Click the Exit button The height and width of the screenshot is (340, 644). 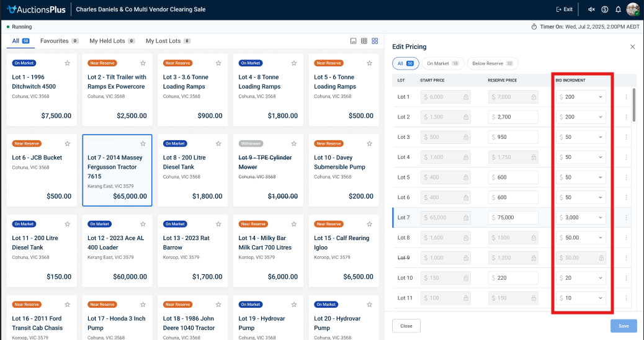click(564, 9)
